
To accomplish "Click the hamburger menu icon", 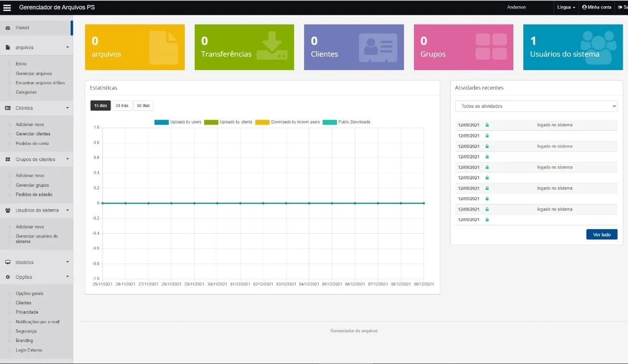I will coord(7,7).
